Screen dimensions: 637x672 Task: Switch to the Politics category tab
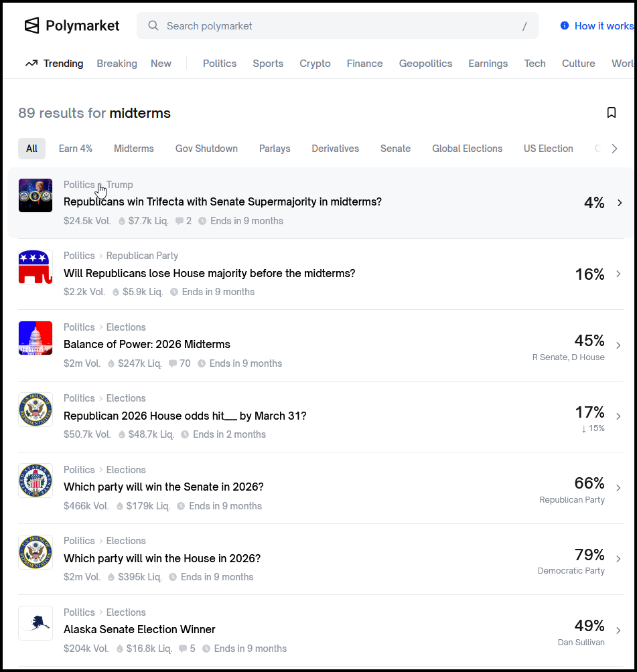[x=220, y=64]
